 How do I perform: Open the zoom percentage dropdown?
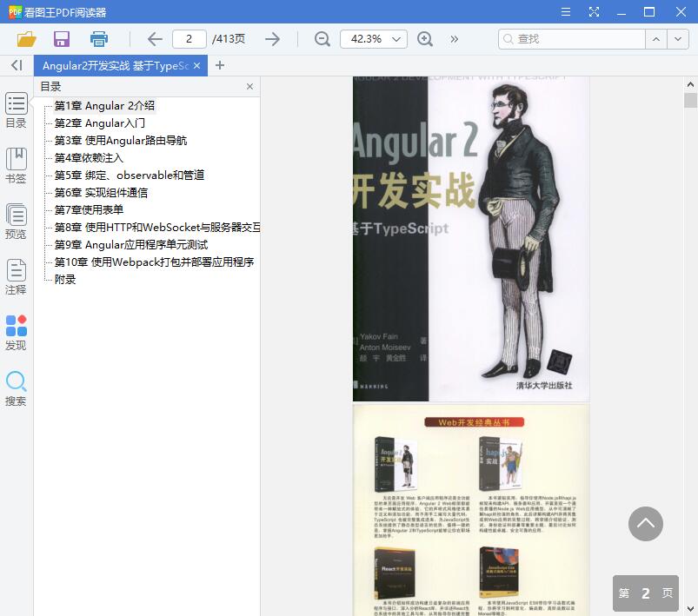coord(374,39)
